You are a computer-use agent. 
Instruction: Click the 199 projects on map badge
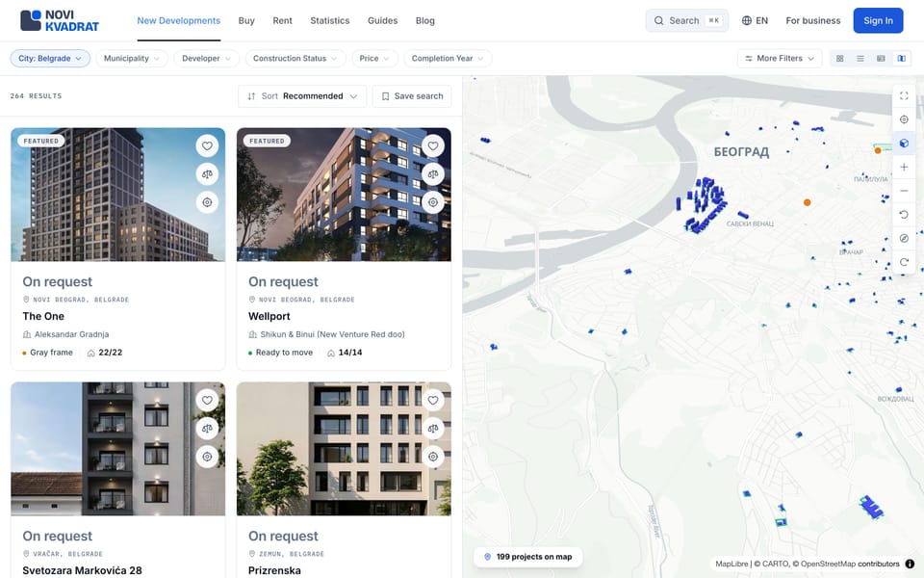(528, 557)
